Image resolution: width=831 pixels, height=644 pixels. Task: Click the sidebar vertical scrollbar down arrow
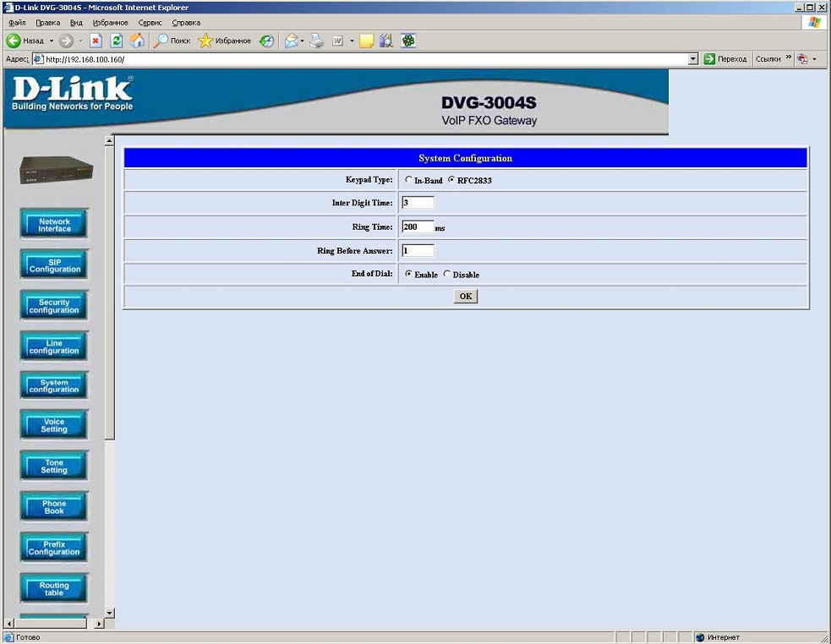click(108, 613)
